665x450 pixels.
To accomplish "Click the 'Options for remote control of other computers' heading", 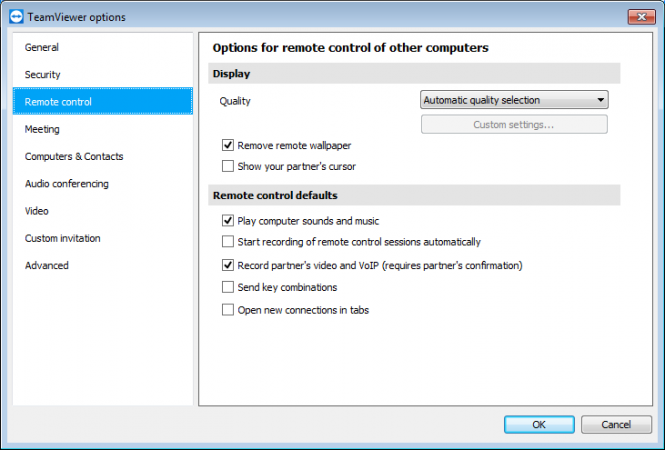I will pyautogui.click(x=350, y=48).
